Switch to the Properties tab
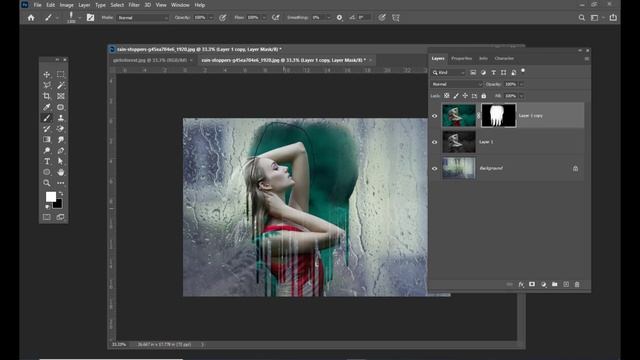Image resolution: width=640 pixels, height=360 pixels. [x=462, y=58]
